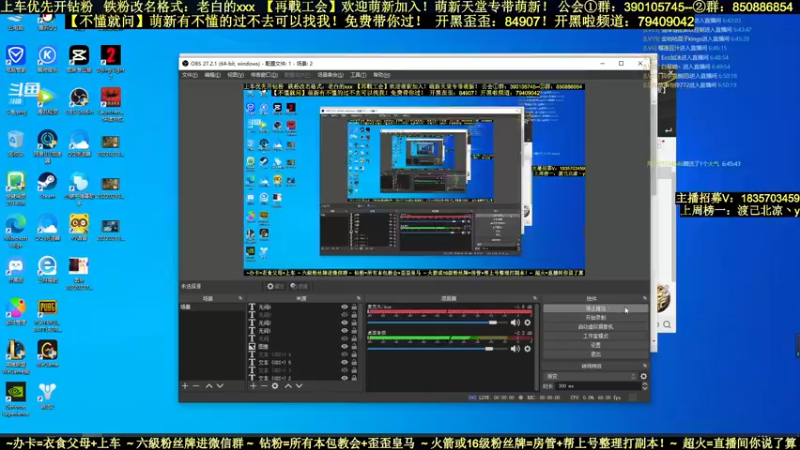This screenshot has height=450, width=800.
Task: Mute the desktop audio speaker icon
Action: click(x=515, y=349)
